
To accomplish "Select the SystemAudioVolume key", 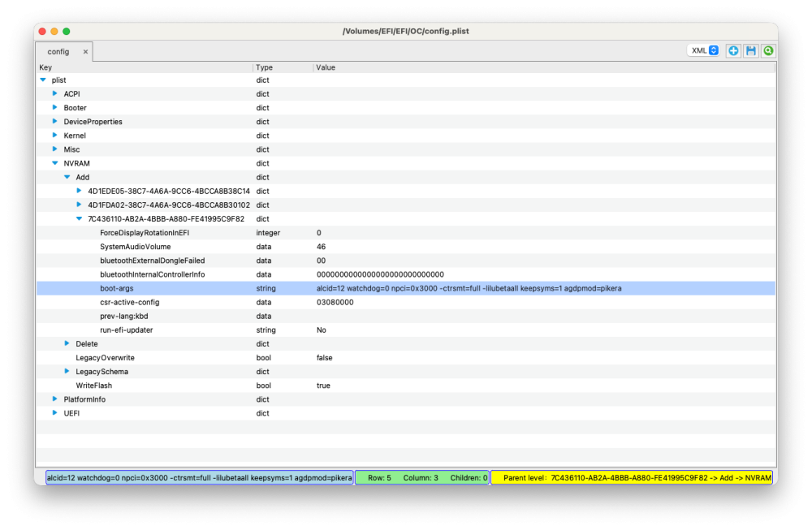I will pyautogui.click(x=135, y=247).
